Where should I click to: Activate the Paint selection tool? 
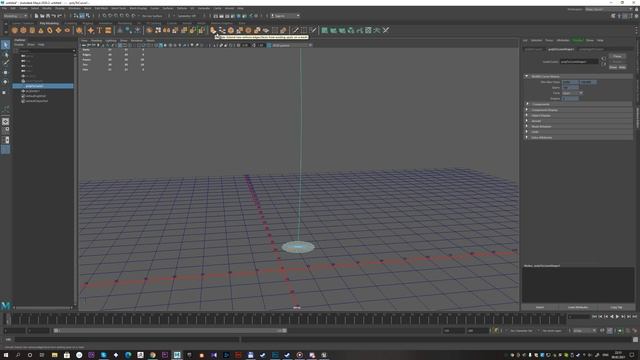tap(5, 63)
